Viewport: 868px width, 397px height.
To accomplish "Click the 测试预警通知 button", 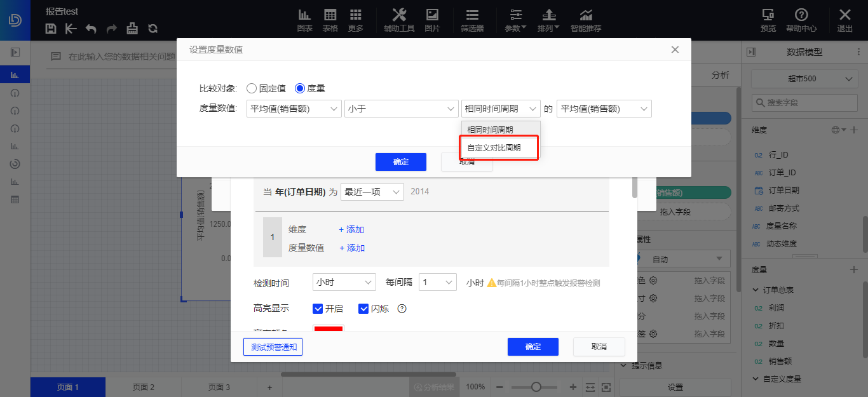I will click(274, 347).
